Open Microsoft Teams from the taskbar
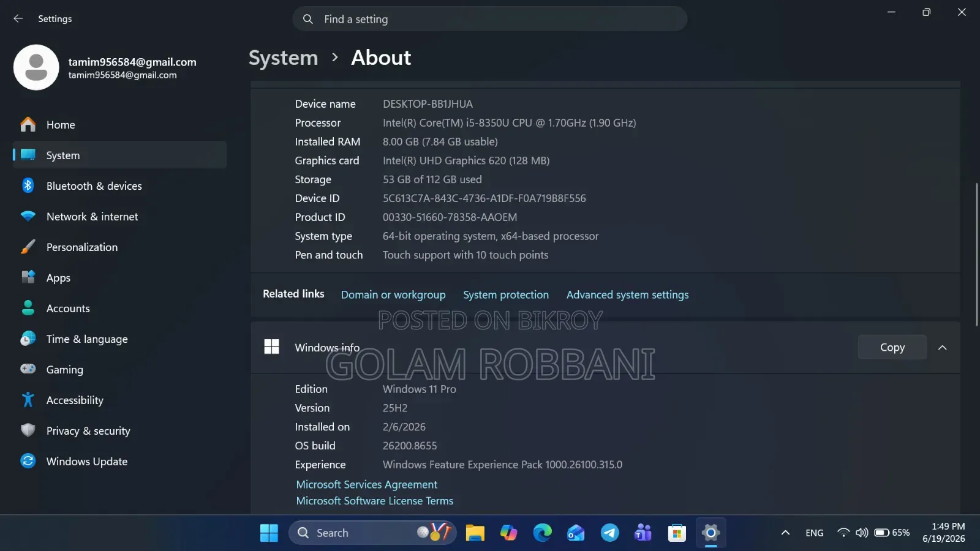980x551 pixels. click(x=643, y=533)
